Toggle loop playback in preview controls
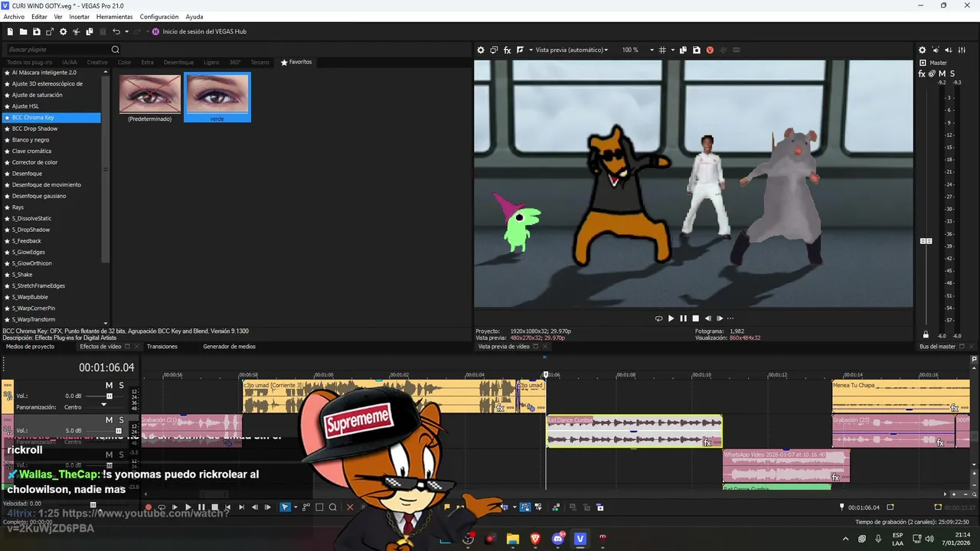 [658, 318]
